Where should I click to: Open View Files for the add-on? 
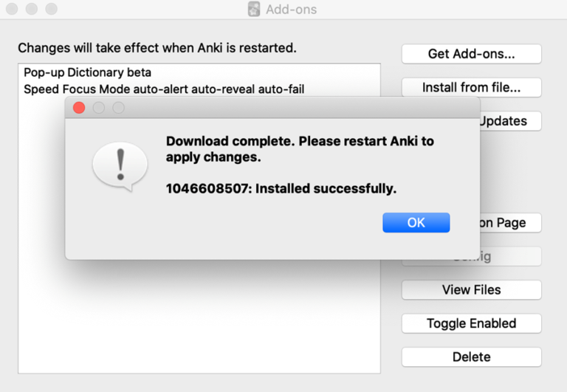tap(472, 289)
